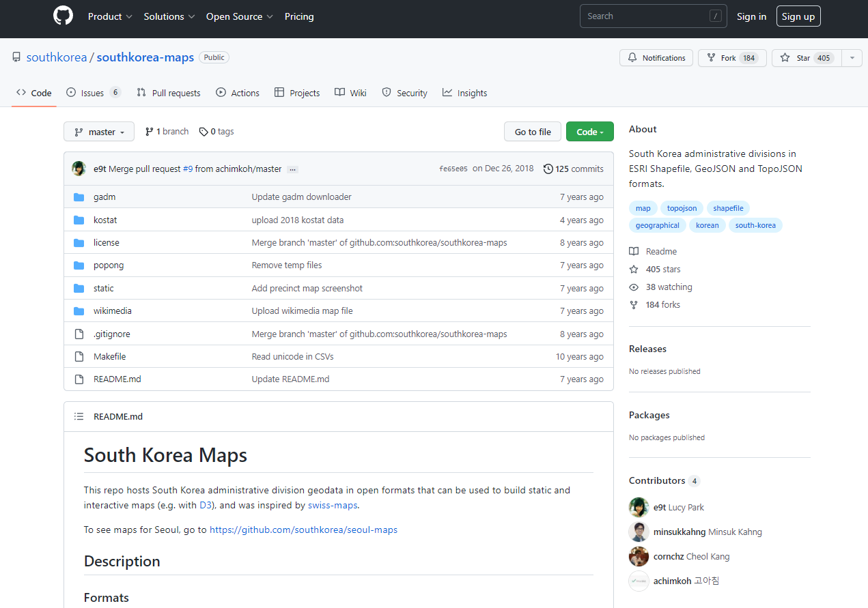Switch to the Wiki tab
This screenshot has height=608, width=868.
point(350,93)
